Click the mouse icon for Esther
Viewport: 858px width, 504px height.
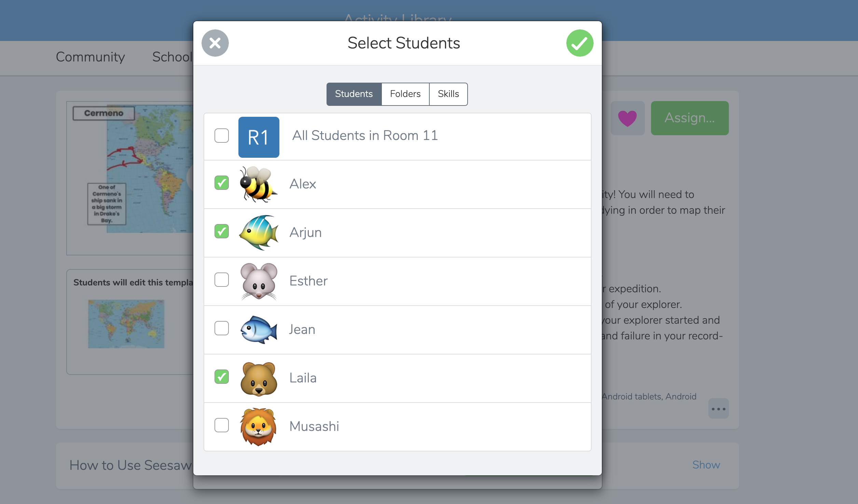click(x=258, y=281)
